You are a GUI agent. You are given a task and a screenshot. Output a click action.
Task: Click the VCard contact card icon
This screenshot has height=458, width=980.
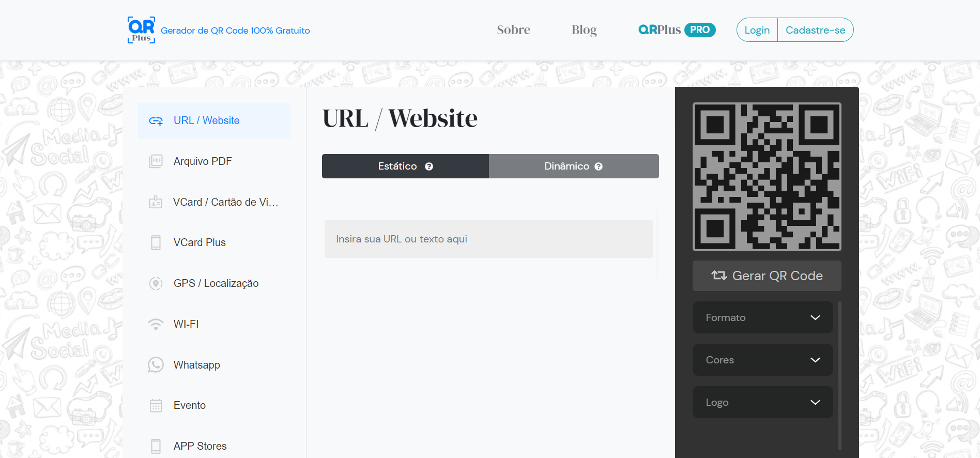(x=156, y=202)
